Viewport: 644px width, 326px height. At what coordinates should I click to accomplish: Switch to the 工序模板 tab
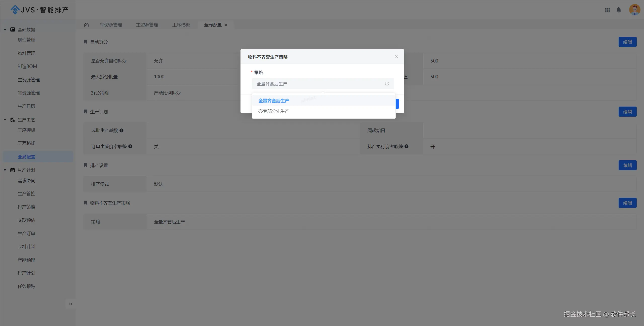coord(181,25)
